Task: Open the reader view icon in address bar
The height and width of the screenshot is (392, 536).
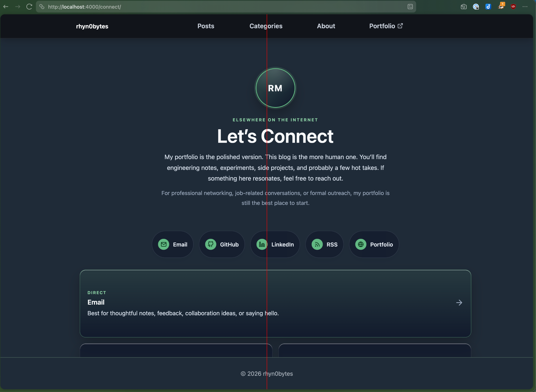Action: pyautogui.click(x=410, y=7)
